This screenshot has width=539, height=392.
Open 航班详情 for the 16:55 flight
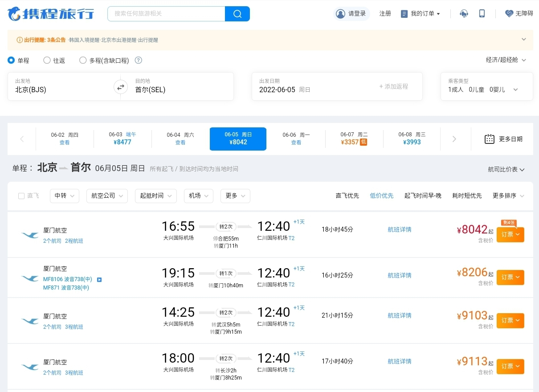[400, 230]
